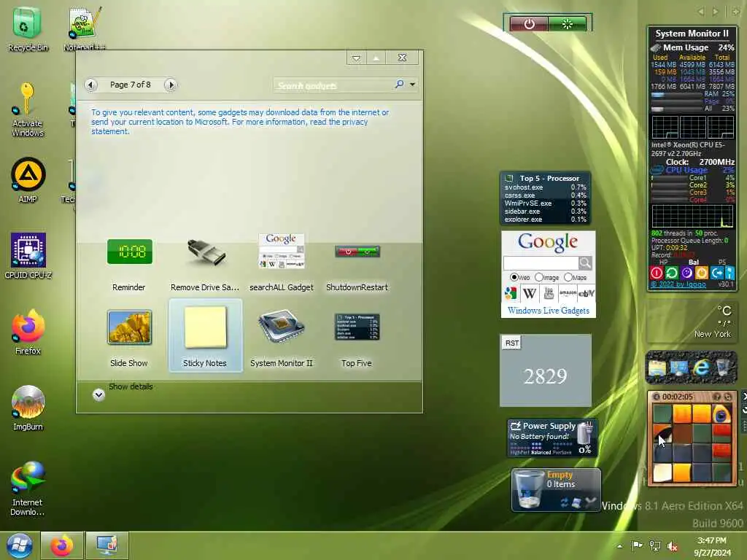Click the light blue info icon in System Monitor II

[x=729, y=273]
